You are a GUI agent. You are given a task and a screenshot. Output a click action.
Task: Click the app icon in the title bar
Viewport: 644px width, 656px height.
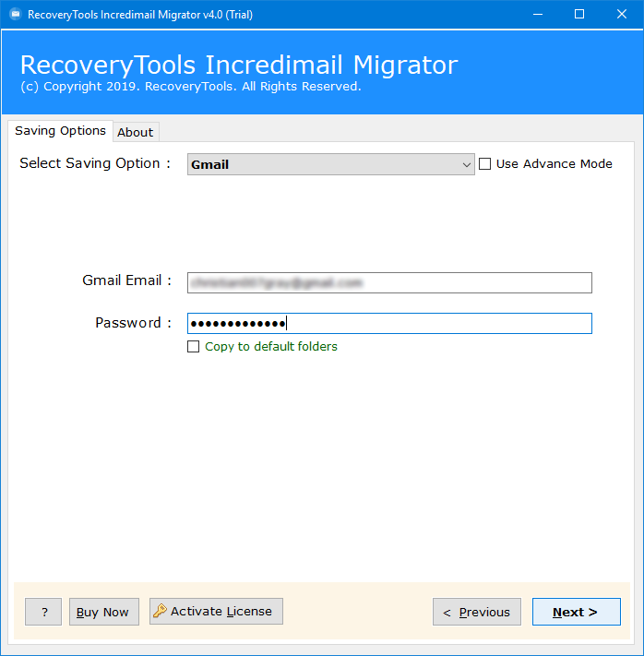16,14
